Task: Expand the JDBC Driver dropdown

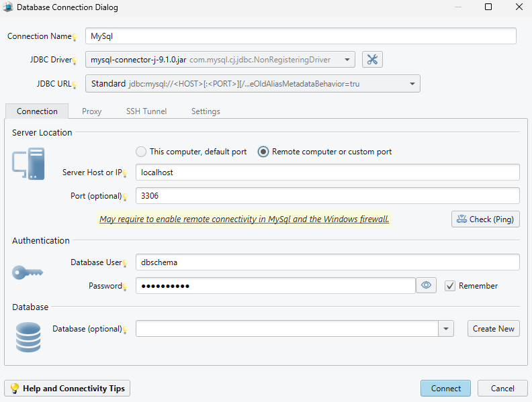Action: (347, 60)
